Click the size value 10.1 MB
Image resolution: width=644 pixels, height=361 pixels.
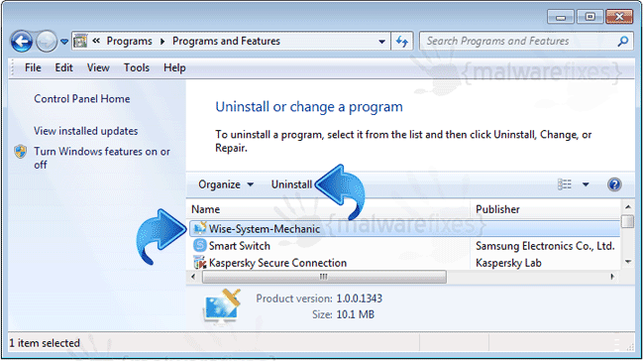(356, 315)
